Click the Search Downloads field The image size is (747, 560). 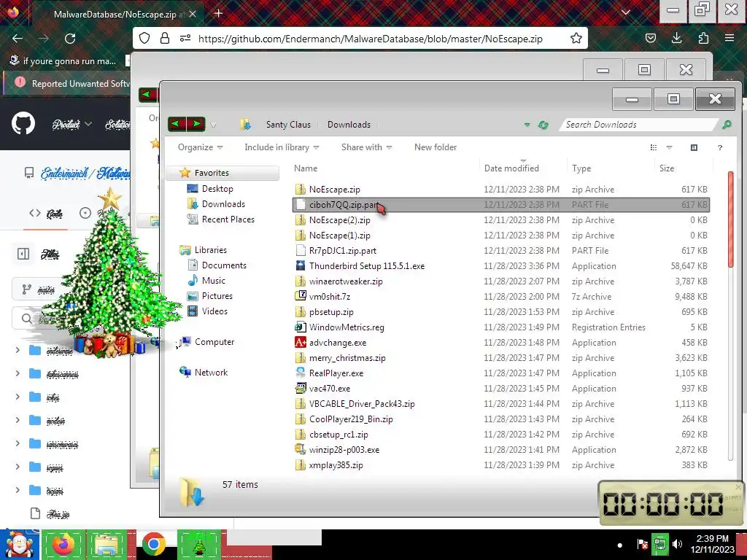640,125
